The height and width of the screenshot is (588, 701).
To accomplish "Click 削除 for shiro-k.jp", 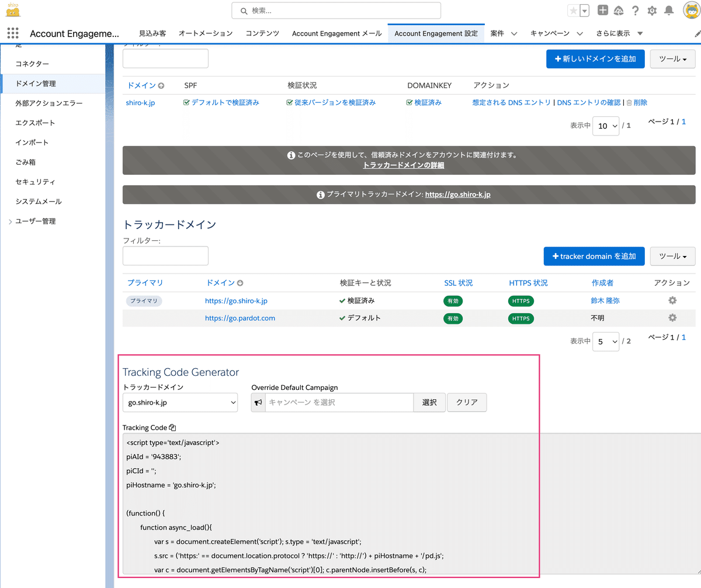I will (637, 102).
